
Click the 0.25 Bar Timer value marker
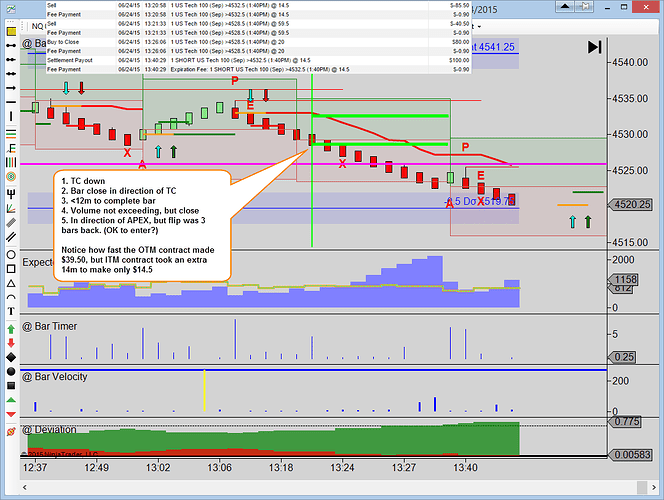pos(622,357)
